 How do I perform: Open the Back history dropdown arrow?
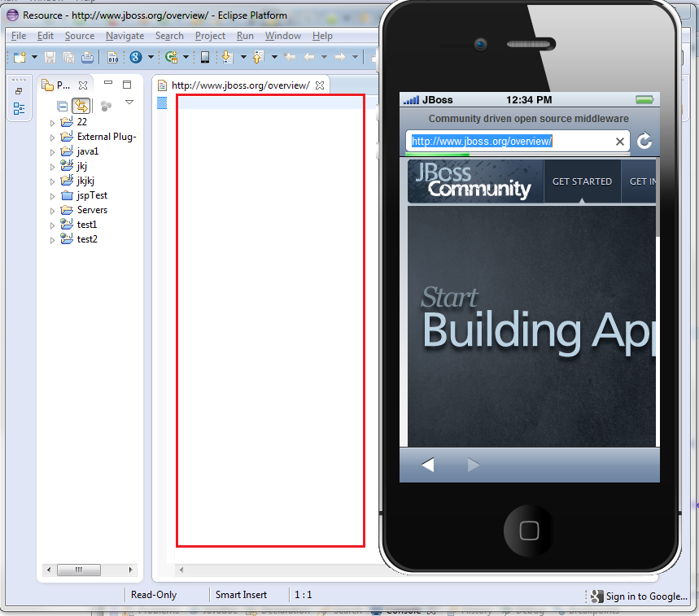point(324,57)
